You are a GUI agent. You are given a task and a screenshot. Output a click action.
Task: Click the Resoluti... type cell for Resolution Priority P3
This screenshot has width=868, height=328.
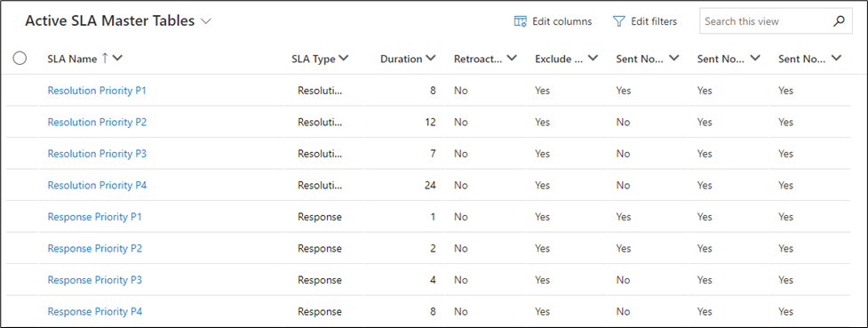pyautogui.click(x=320, y=154)
